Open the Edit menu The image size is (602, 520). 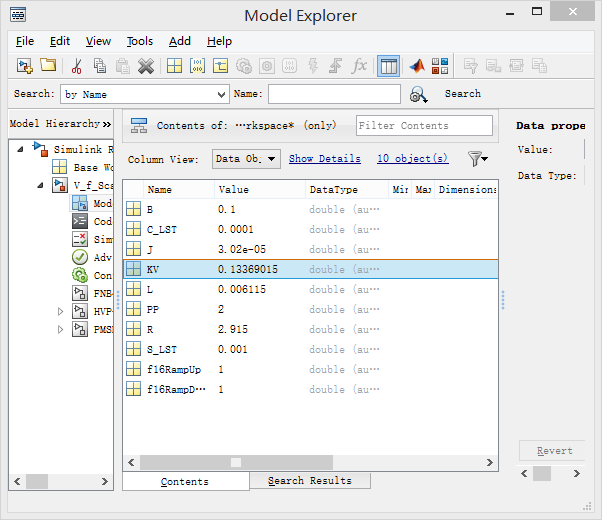pyautogui.click(x=60, y=41)
